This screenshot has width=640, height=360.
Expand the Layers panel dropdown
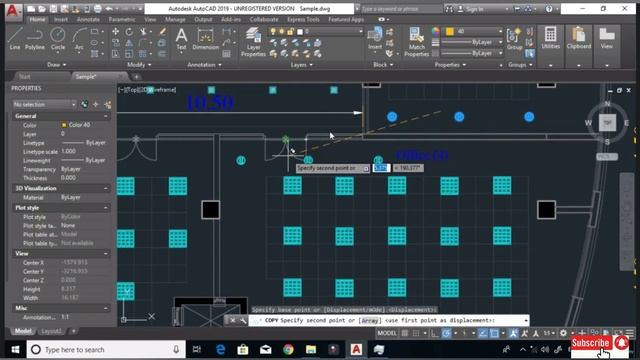click(302, 65)
